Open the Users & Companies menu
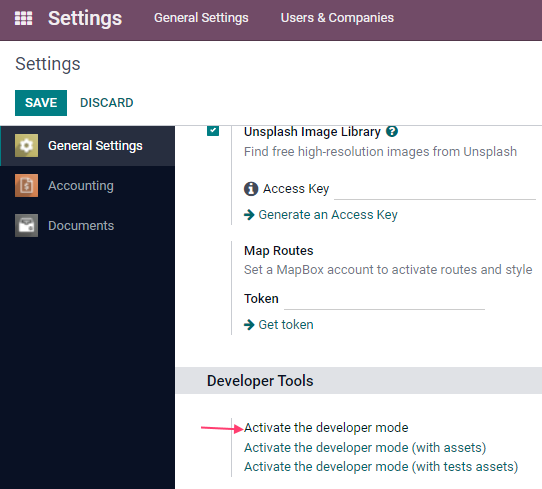Screen dimensions: 542x489 point(337,18)
